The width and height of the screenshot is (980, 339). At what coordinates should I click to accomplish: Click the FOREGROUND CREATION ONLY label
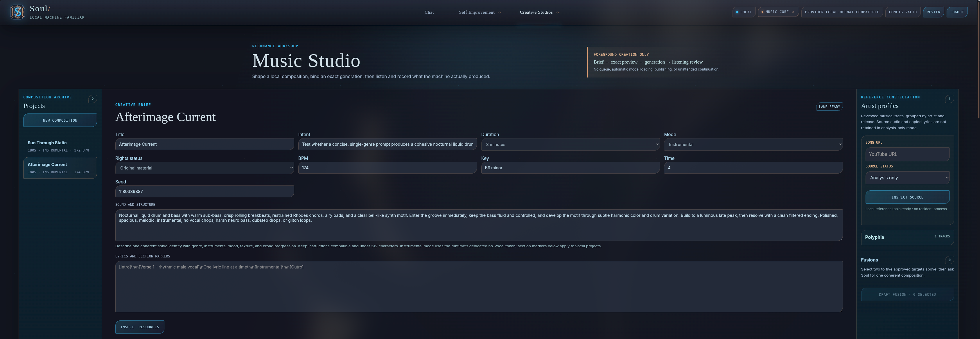point(621,54)
